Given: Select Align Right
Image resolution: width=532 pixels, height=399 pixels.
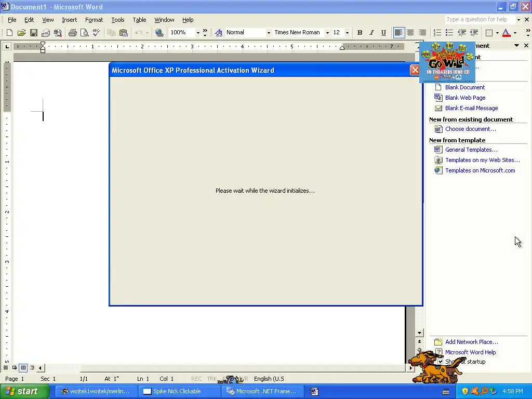Looking at the screenshot, I should point(422,33).
